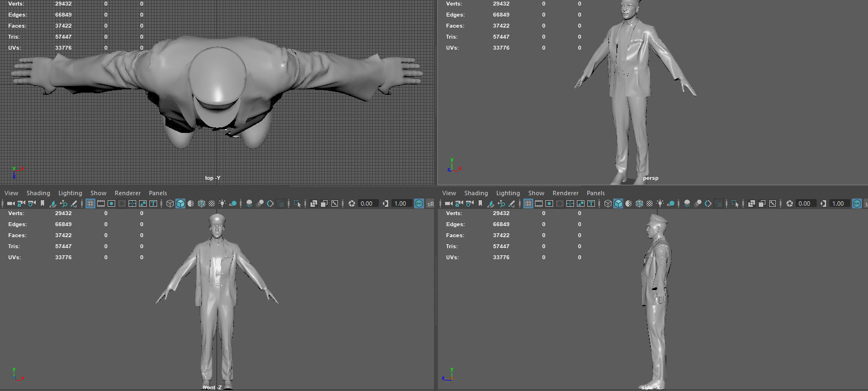This screenshot has width=868, height=391.
Task: Open Renderer menu of front panel
Action: 127,193
